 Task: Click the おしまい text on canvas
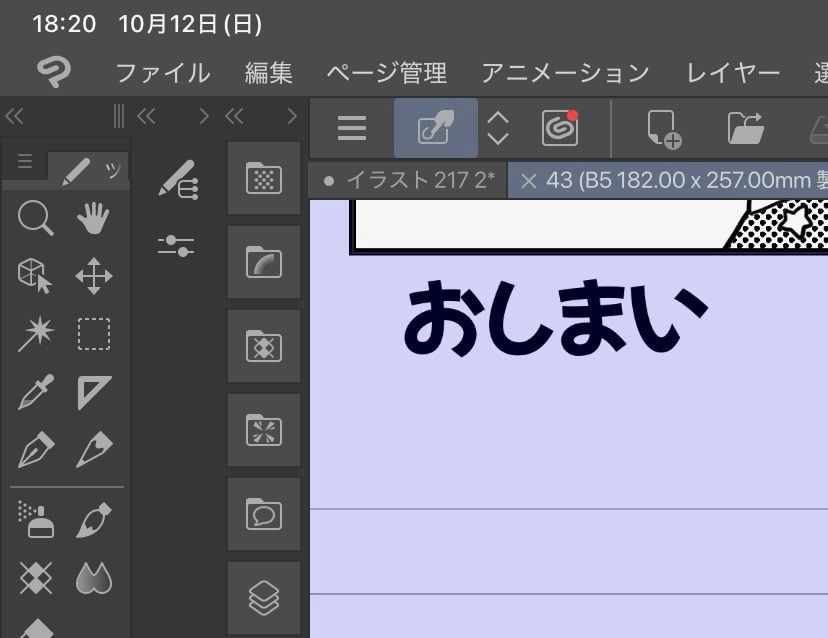556,317
